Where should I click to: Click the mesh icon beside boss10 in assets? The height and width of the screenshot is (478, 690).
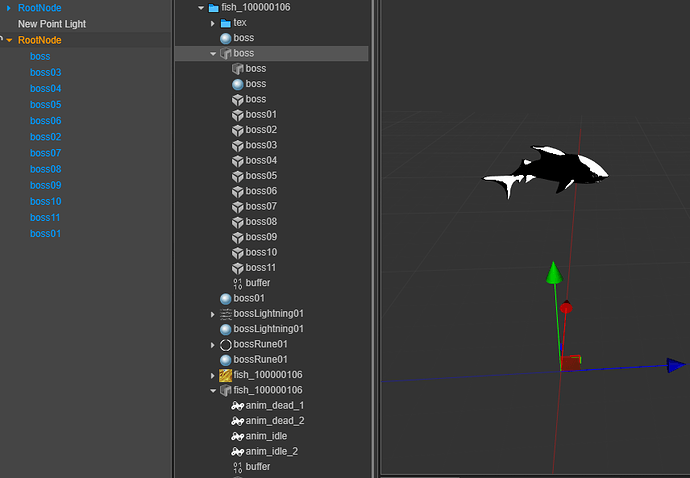[238, 253]
